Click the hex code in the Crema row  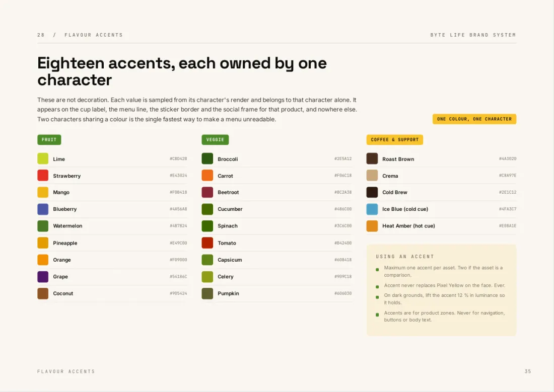pos(508,175)
